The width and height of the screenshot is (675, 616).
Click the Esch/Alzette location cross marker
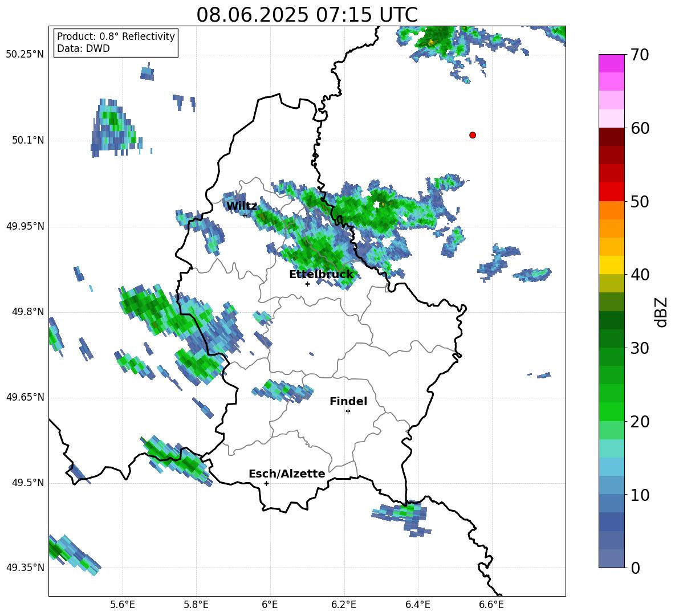(266, 483)
